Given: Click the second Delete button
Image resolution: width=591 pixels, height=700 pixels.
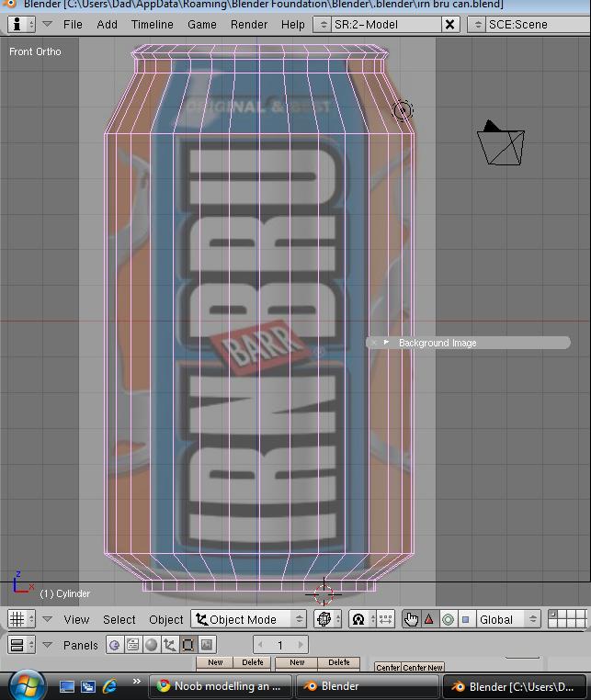Looking at the screenshot, I should click(x=339, y=662).
